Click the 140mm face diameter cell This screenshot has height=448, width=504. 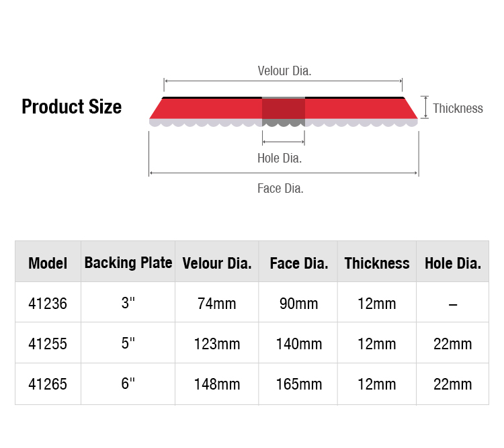tap(299, 344)
